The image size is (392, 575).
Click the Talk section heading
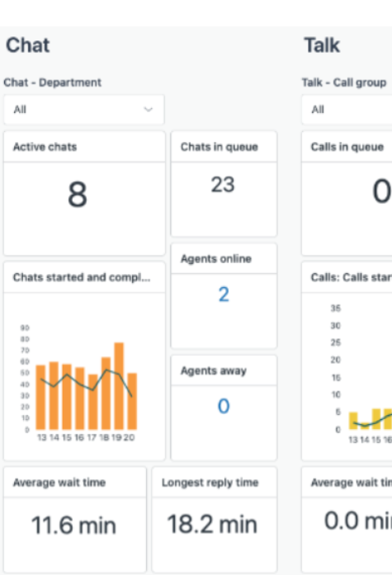coord(322,45)
